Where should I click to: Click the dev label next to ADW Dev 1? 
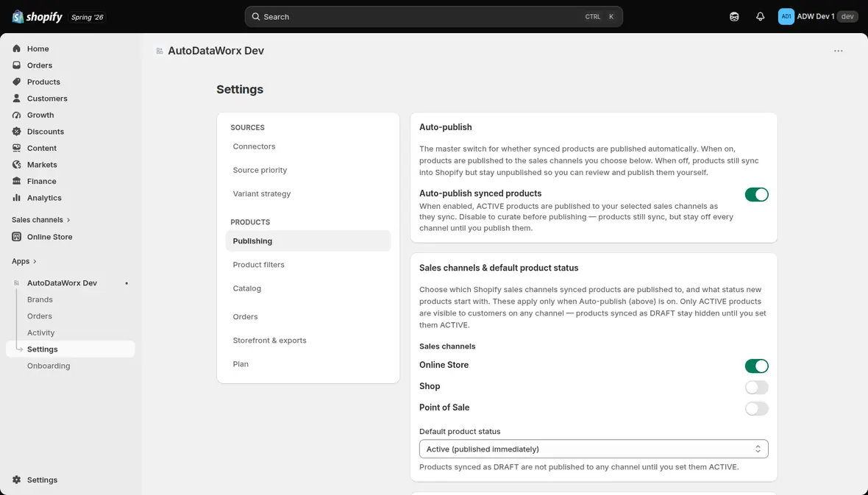pos(847,17)
